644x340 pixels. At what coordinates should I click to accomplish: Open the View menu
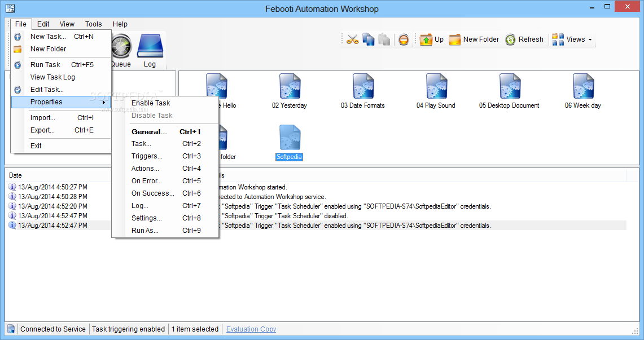coord(67,24)
